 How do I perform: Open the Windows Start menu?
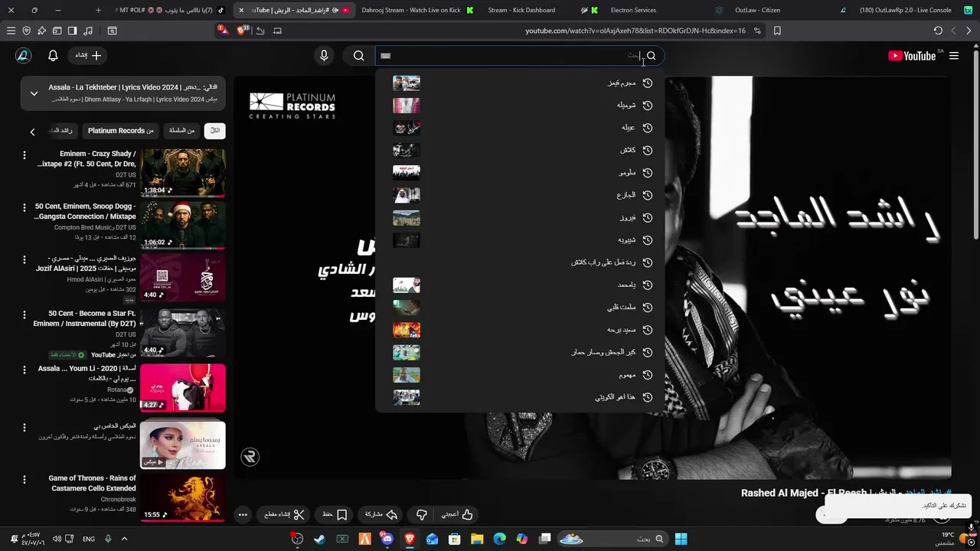coord(681,539)
